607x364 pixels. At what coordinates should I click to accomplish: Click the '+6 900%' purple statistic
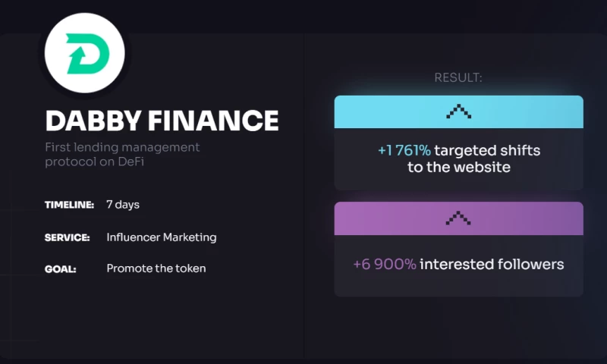pos(383,265)
